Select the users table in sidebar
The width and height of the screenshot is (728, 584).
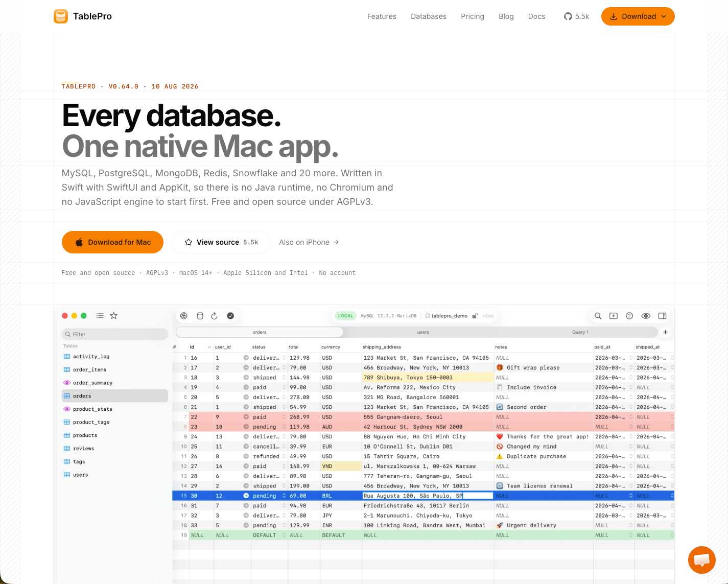coord(115,475)
